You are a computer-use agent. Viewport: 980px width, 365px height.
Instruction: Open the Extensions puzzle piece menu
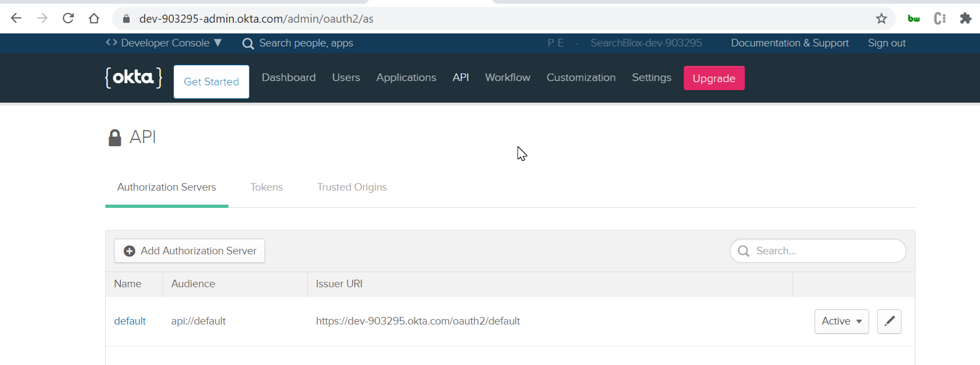pos(966,19)
